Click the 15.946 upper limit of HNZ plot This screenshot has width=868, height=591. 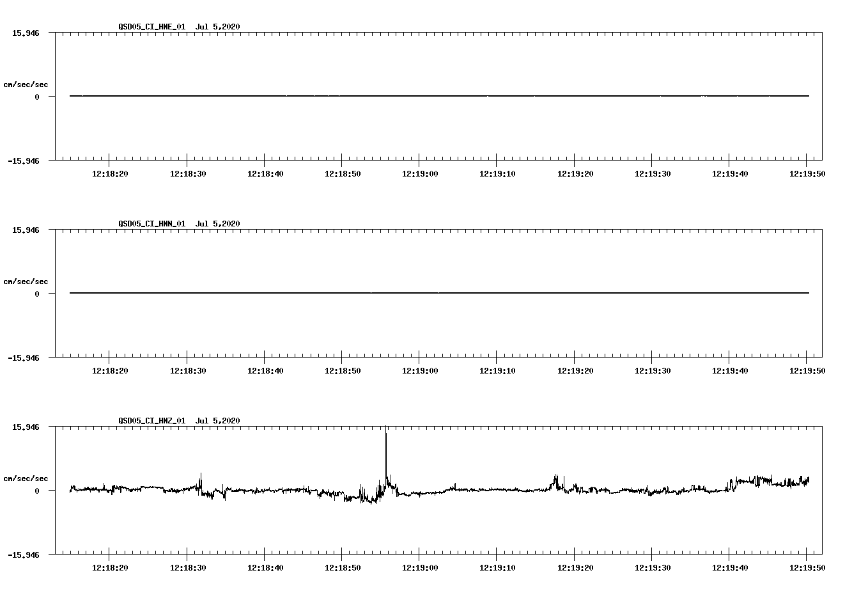click(x=26, y=427)
